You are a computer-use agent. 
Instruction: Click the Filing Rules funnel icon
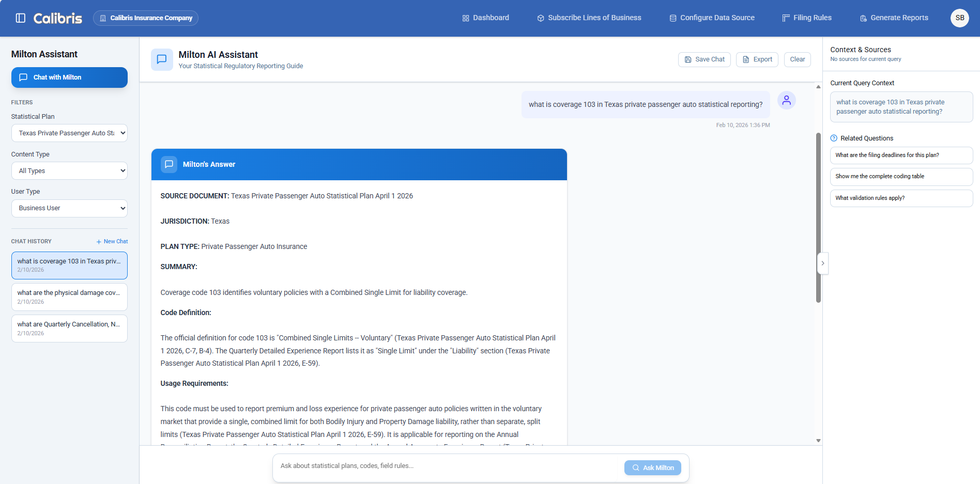coord(786,18)
